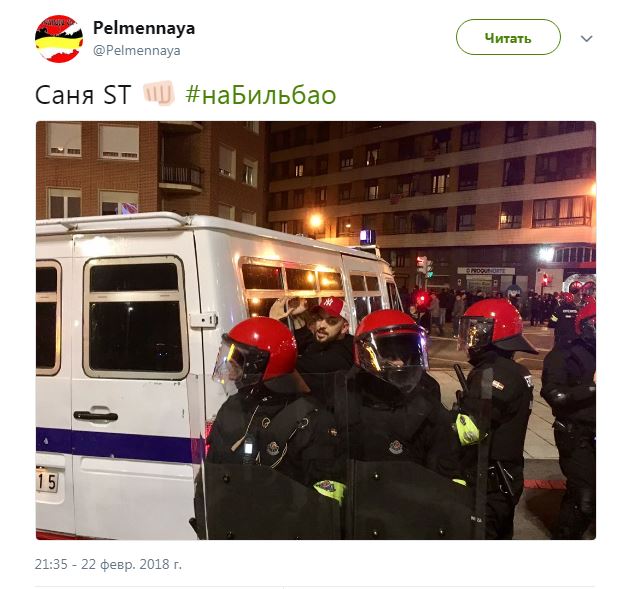This screenshot has width=618, height=589.
Task: Click the traffic light in the photo
Action: tap(424, 266)
